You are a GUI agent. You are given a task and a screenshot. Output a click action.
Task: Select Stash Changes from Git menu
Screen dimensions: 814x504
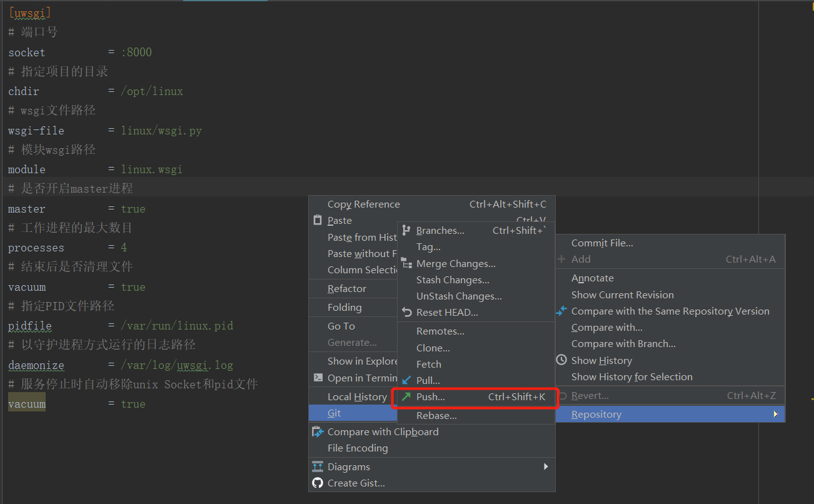click(453, 280)
